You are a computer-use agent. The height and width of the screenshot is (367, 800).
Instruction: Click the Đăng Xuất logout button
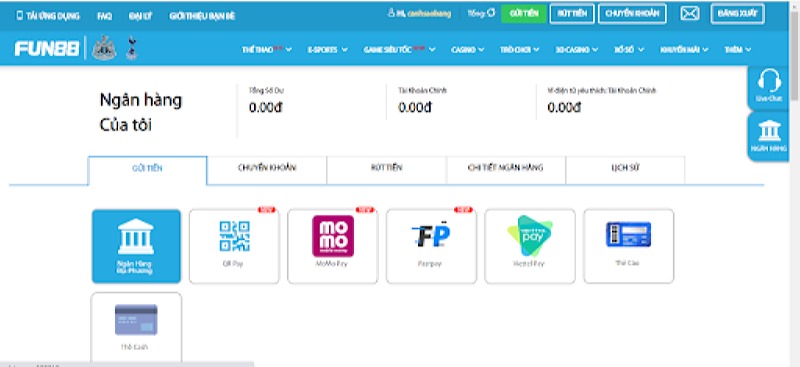[x=737, y=14]
